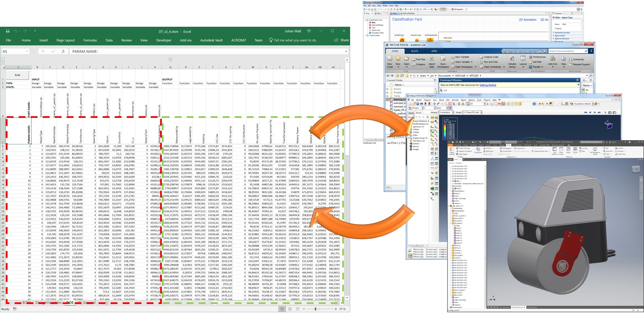The width and height of the screenshot is (644, 328).
Task: Click Share in Excel
Action: pos(342,40)
